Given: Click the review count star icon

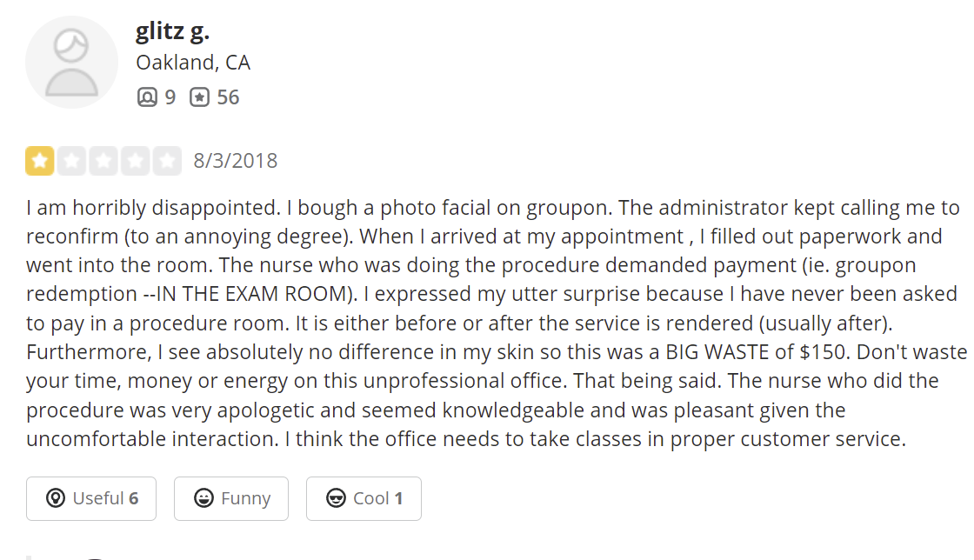Looking at the screenshot, I should [200, 97].
